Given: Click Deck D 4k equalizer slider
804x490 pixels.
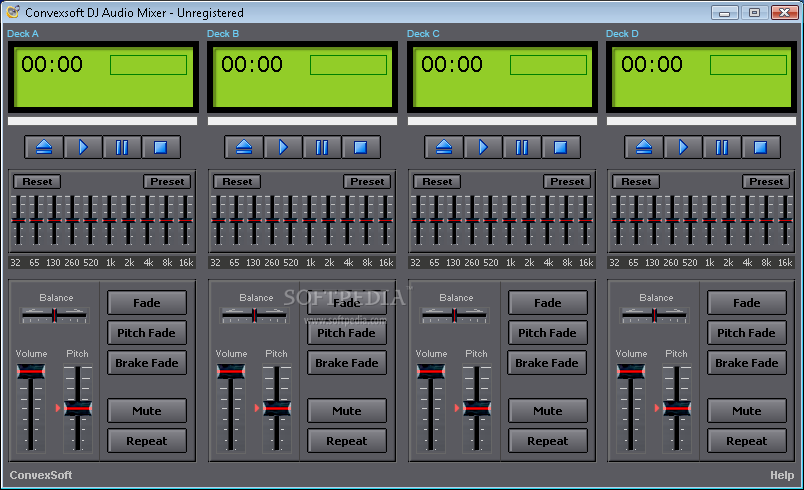Looking at the screenshot, I should [748, 220].
